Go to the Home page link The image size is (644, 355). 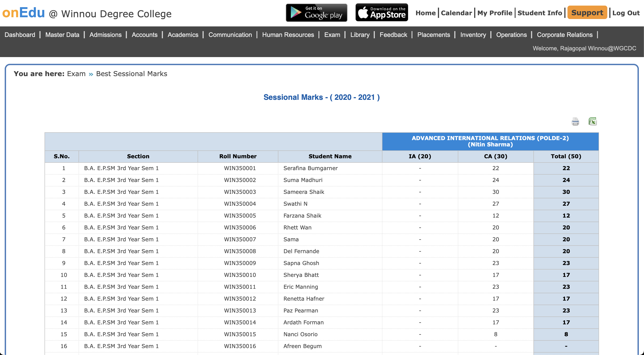pyautogui.click(x=426, y=13)
